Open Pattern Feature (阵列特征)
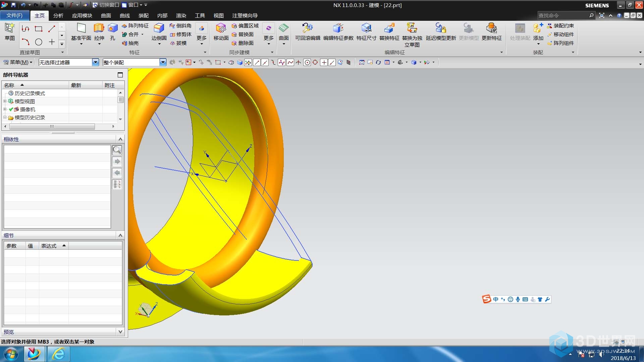Viewport: 644px width, 362px height. [135, 26]
